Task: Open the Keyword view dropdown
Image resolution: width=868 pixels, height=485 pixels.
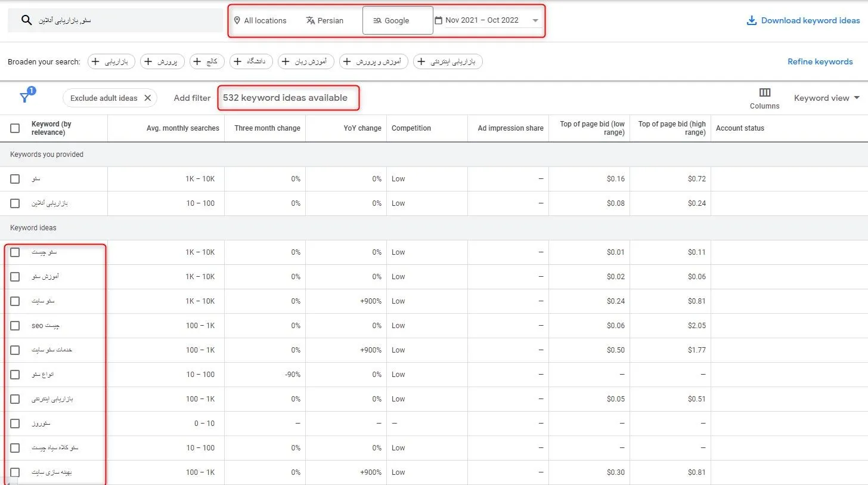Action: [x=827, y=98]
